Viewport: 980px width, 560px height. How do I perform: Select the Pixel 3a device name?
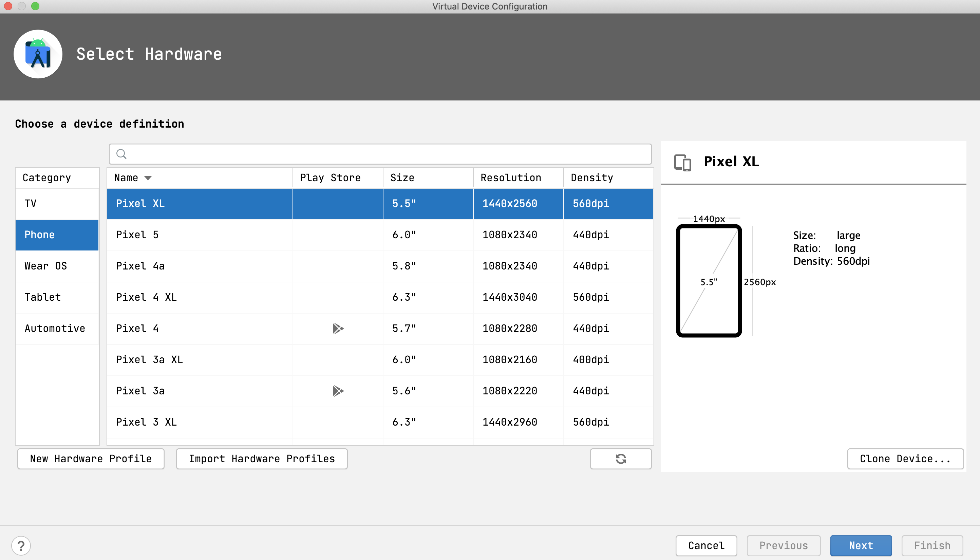click(x=140, y=391)
